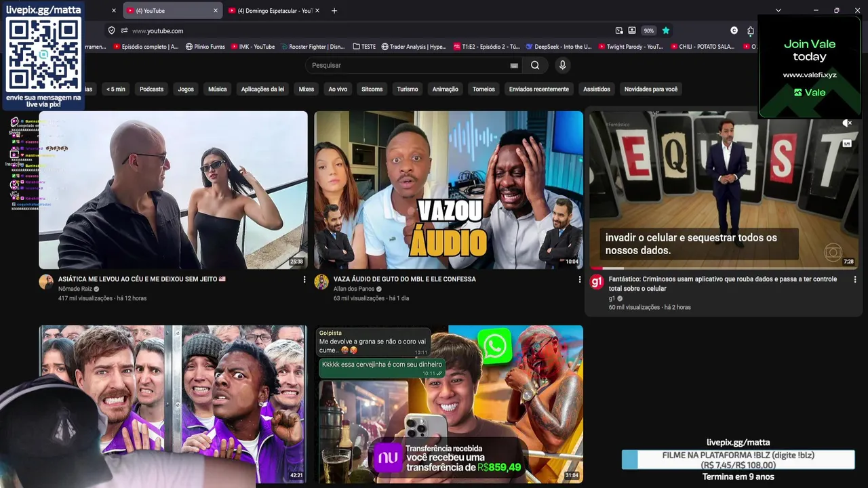Screen dimensions: 868x488
Task: Open a new browser tab
Action: pos(334,11)
